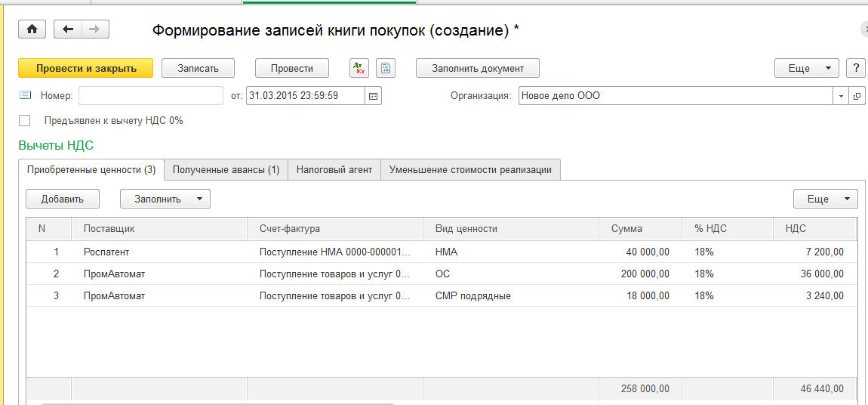The height and width of the screenshot is (405, 868).
Task: Show Дт/Кт postings icon
Action: click(x=359, y=68)
